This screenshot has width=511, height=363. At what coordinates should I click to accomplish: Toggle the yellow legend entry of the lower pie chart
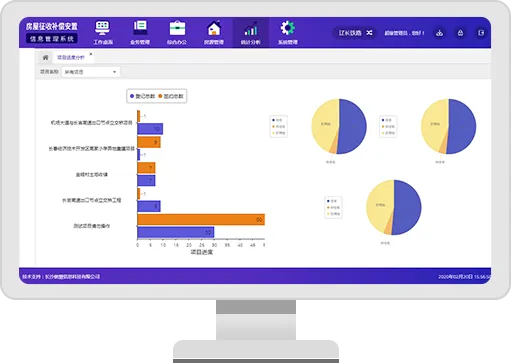click(334, 214)
